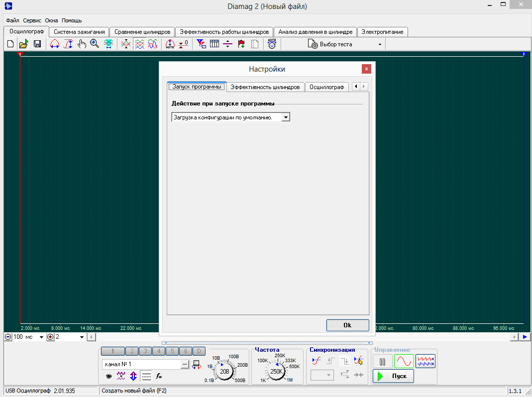Click the zero level adjustment icon
532x397 pixels.
[184, 44]
